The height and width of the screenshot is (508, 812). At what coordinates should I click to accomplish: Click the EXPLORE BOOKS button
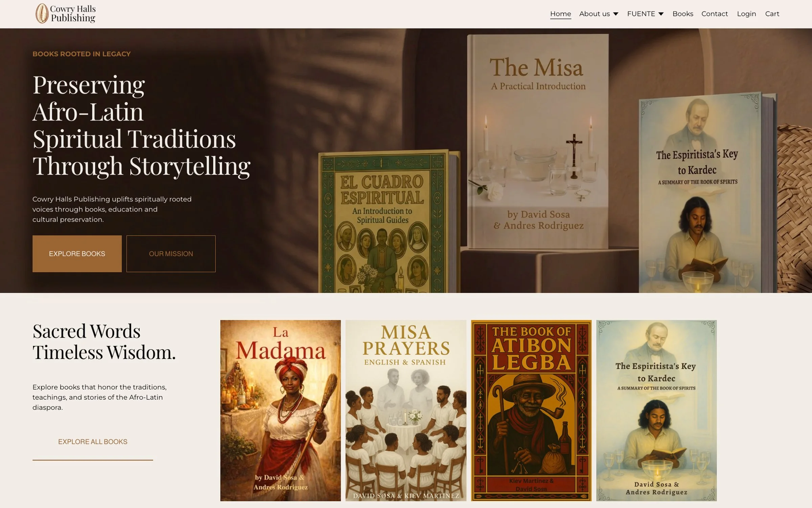click(x=77, y=254)
